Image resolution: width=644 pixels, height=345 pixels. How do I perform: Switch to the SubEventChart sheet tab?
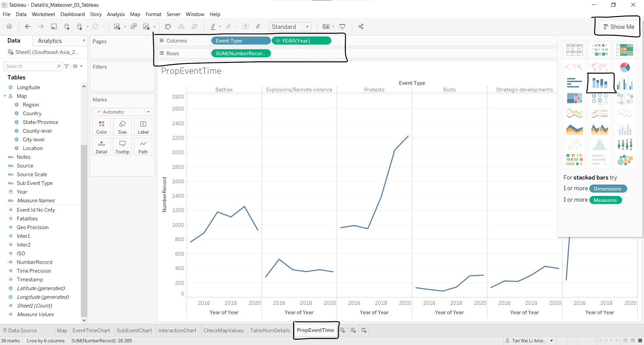tap(134, 330)
